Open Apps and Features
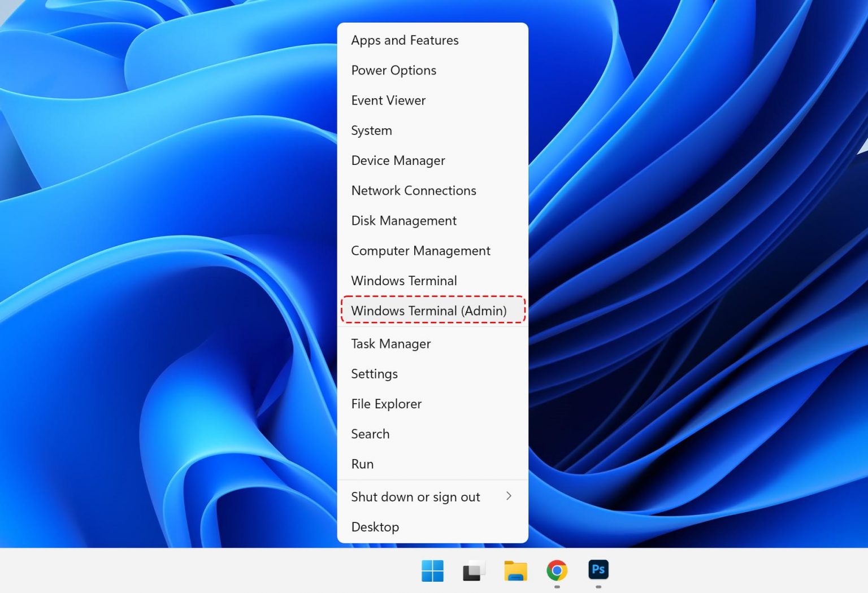 (405, 40)
